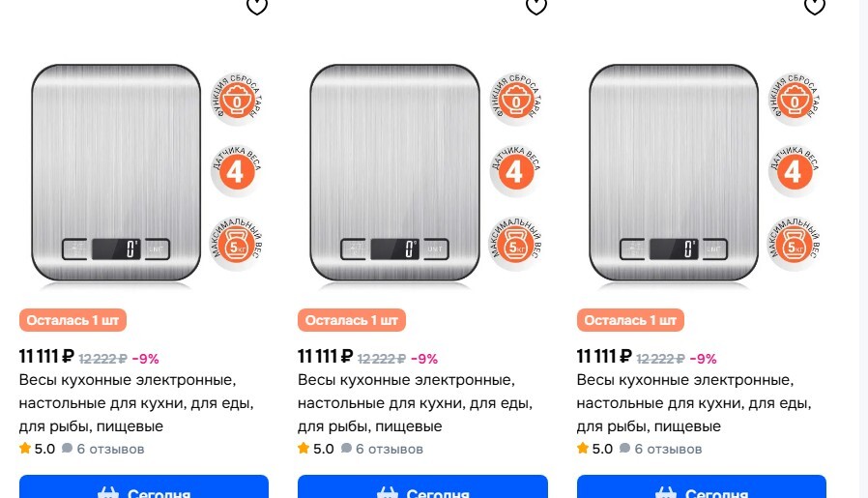
Task: Click tare reset badge on first product image
Action: click(237, 100)
